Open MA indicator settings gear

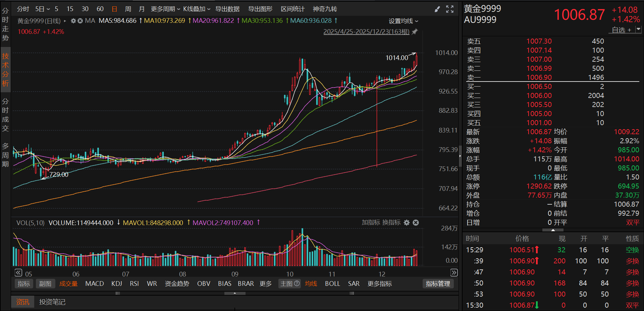tap(73, 21)
